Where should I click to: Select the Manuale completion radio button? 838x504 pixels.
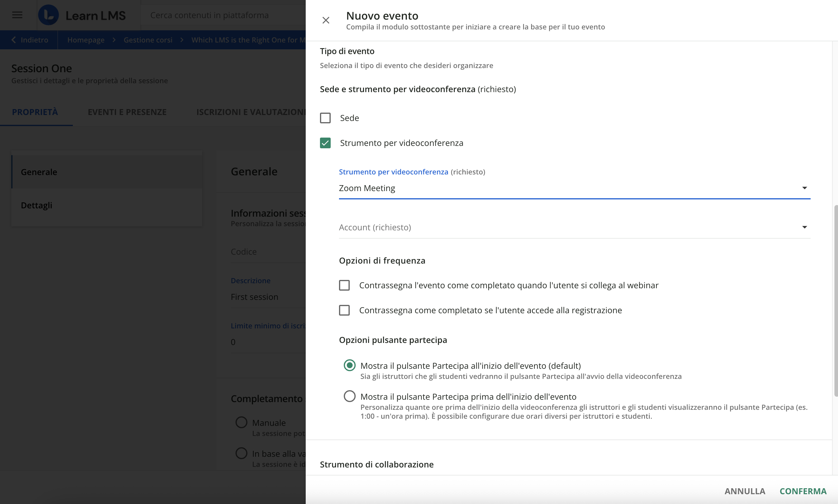coord(241,422)
